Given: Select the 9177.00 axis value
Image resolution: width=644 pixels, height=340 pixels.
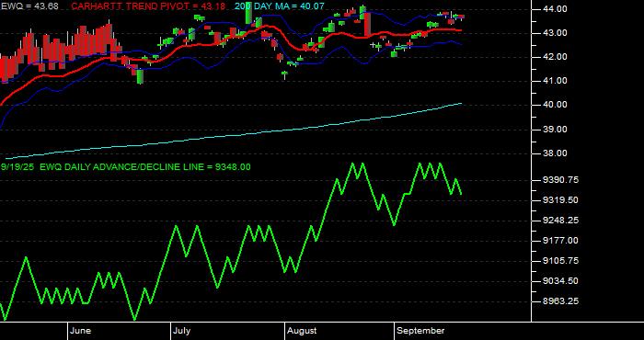Looking at the screenshot, I should [559, 241].
